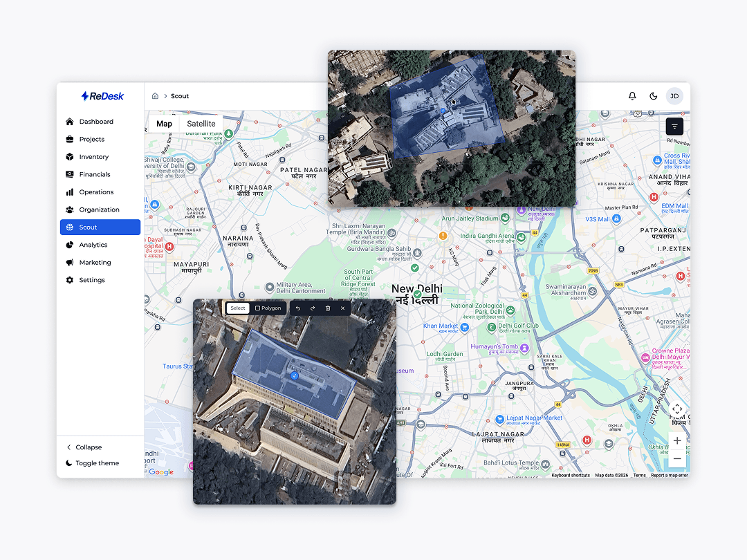Undo the last drawing action
Viewport: 747px width, 560px height.
[297, 308]
